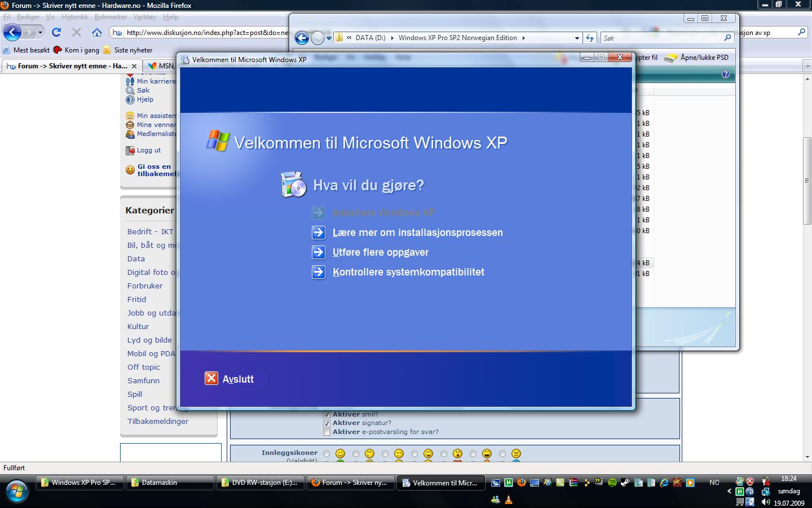This screenshot has width=812, height=508.
Task: Open the Siste nyheter bookmark feed
Action: (x=128, y=50)
